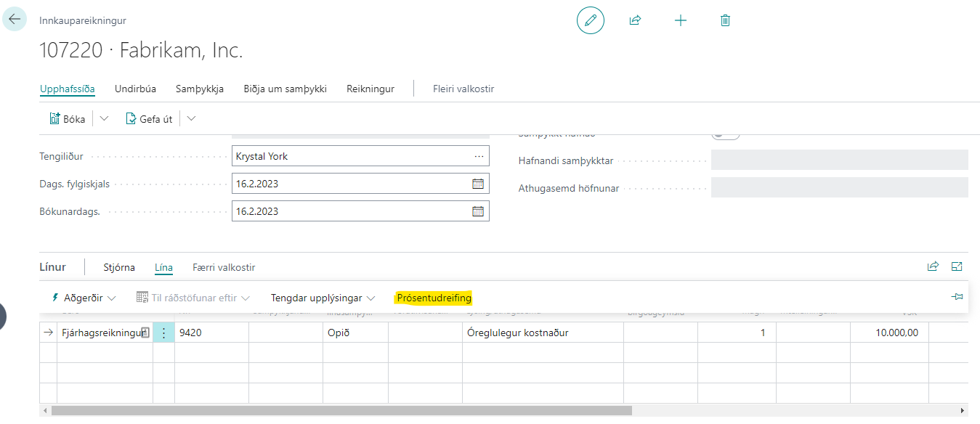Click the trash delete icon
Image resolution: width=980 pixels, height=424 pixels.
(x=725, y=20)
